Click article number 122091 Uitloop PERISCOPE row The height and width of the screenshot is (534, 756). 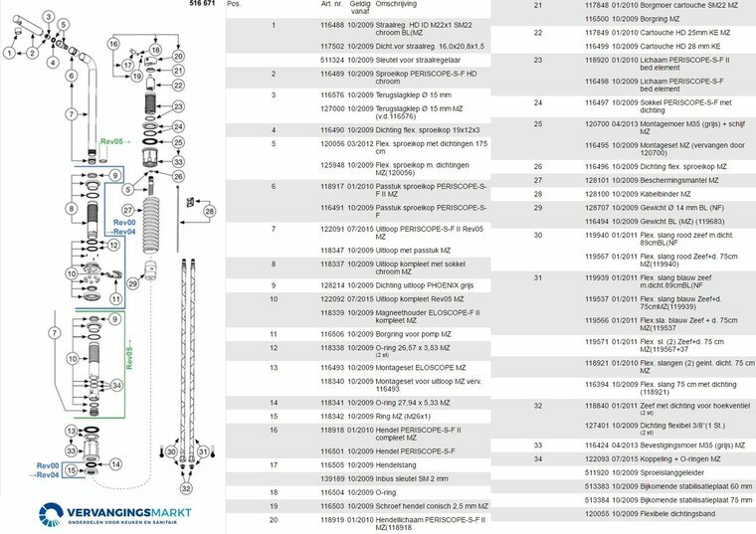pos(332,230)
